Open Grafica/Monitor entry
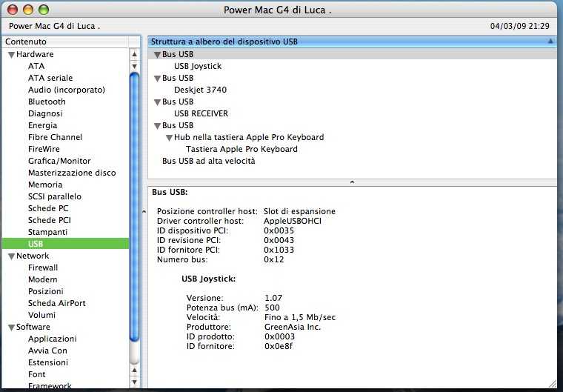 click(59, 161)
